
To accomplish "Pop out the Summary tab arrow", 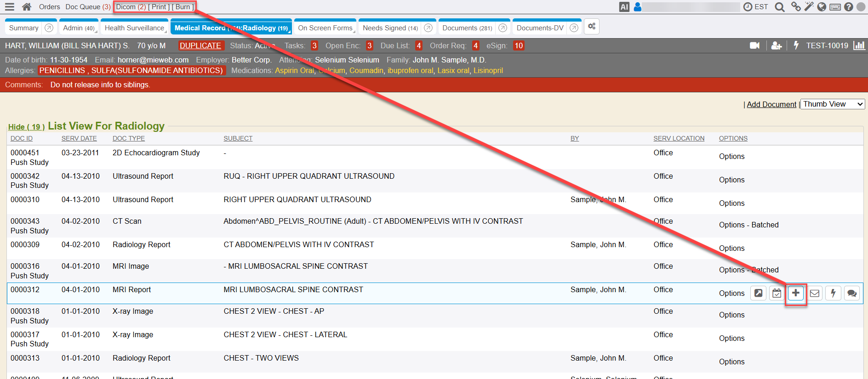I will click(x=49, y=28).
